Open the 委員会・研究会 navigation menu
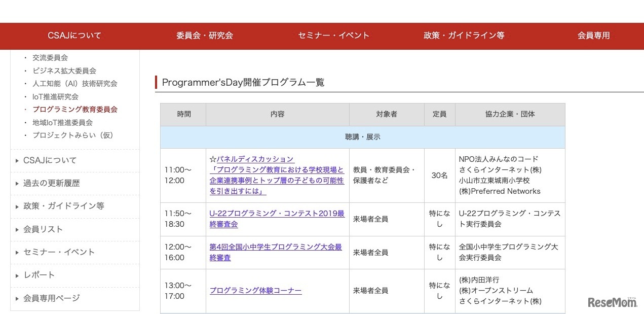The image size is (644, 314). (x=205, y=36)
